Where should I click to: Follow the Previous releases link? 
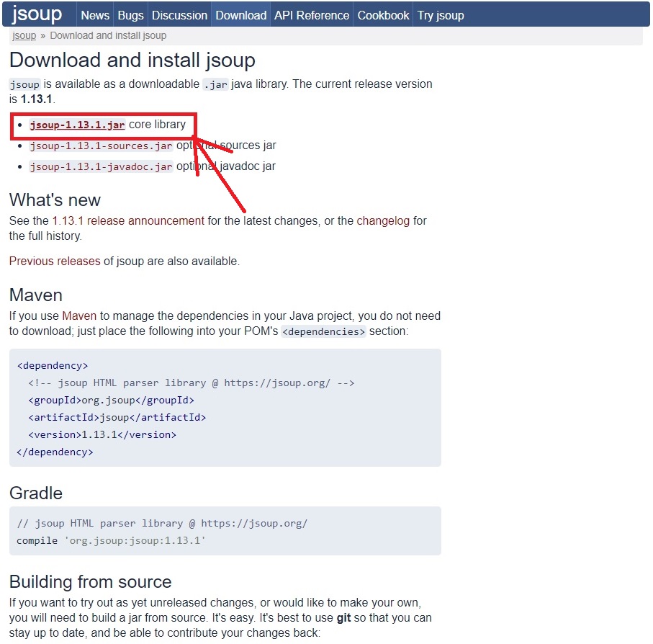click(55, 261)
